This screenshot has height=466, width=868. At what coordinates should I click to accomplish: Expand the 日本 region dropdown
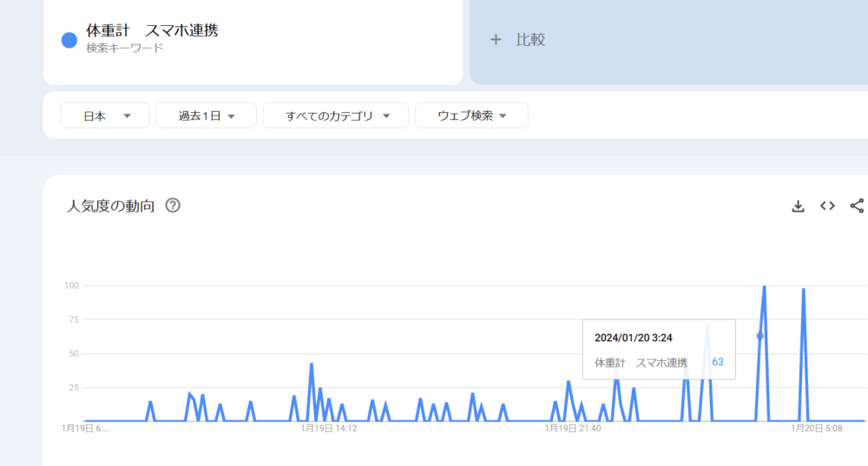(x=105, y=115)
